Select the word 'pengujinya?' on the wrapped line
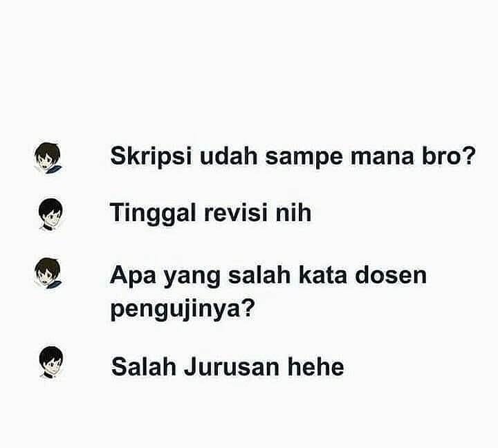Image resolution: width=498 pixels, height=448 pixels. 183,309
